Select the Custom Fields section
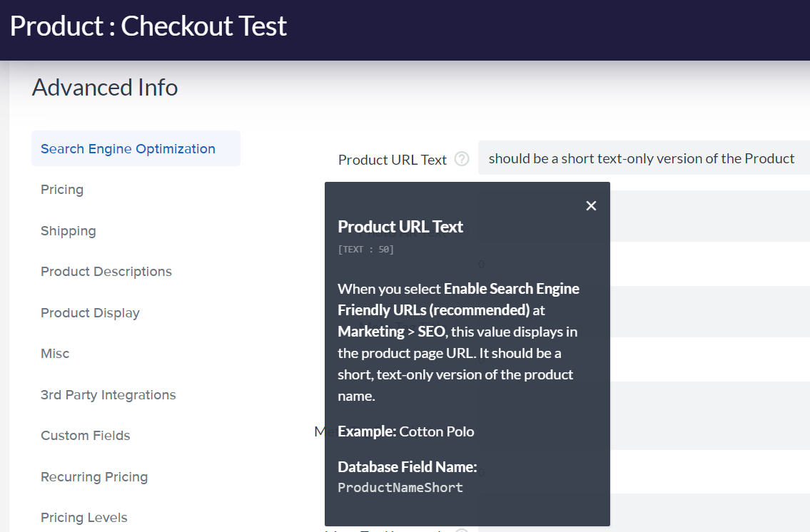Viewport: 810px width, 532px height. [x=86, y=436]
